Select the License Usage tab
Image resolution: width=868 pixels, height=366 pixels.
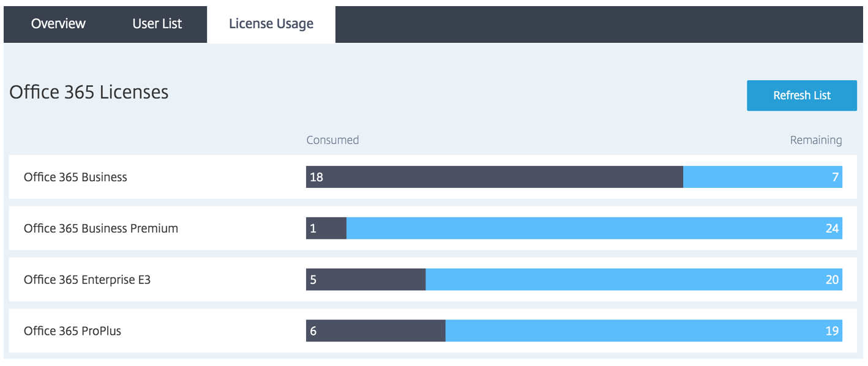tap(271, 24)
